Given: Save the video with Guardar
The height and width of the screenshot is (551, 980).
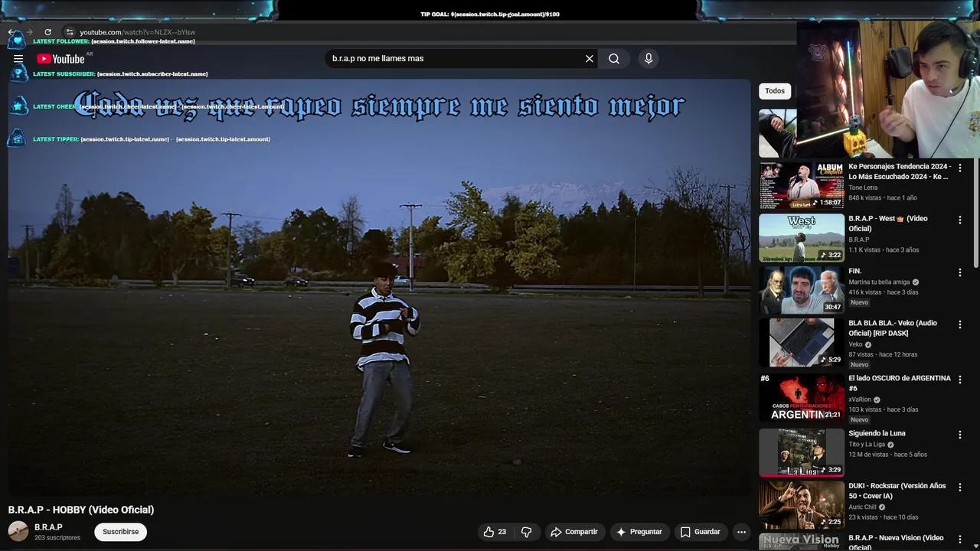Looking at the screenshot, I should [700, 532].
